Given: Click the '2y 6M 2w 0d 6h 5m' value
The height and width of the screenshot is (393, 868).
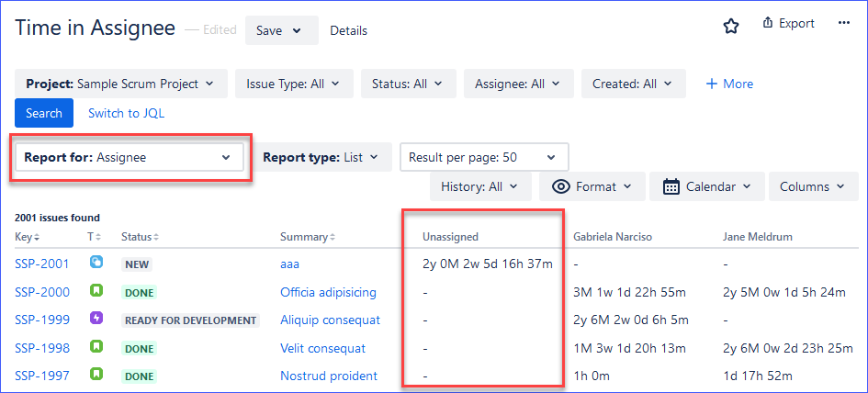Looking at the screenshot, I should pyautogui.click(x=631, y=320).
